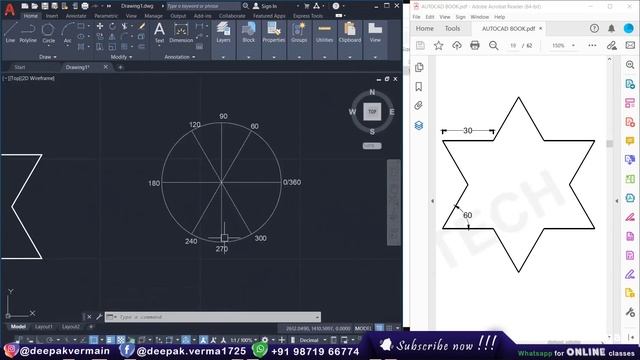Toggle customization wrench beside command line
Image resolution: width=640 pixels, height=360 pixels.
(99, 317)
